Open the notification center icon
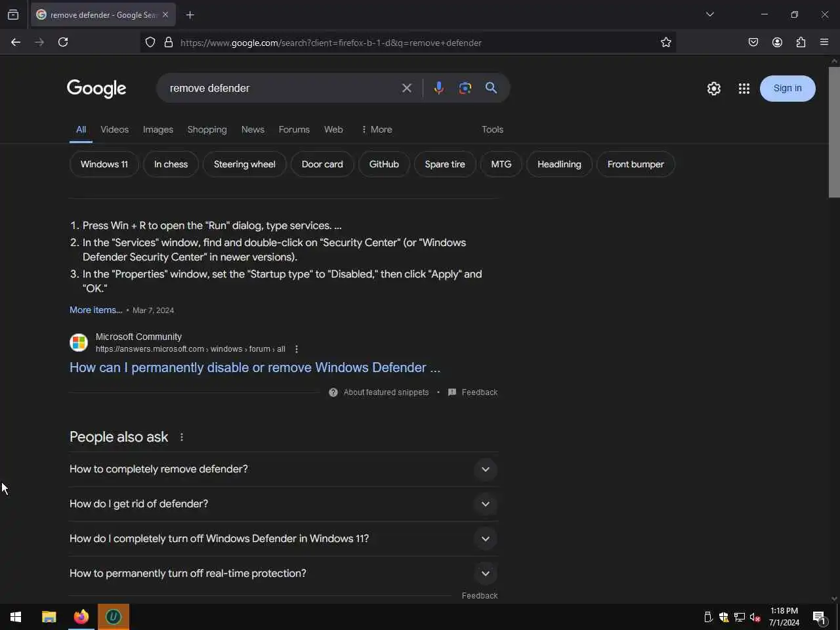 pos(819,617)
